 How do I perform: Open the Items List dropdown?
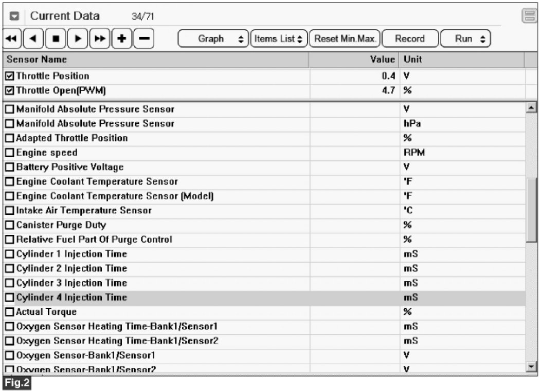coord(279,39)
